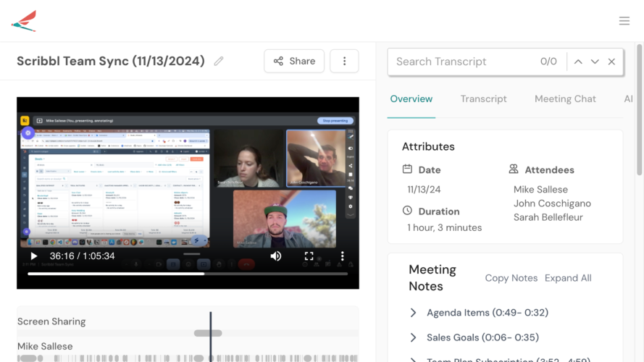
Task: Click the duration 1 hour, 3 minutes
Action: click(444, 228)
